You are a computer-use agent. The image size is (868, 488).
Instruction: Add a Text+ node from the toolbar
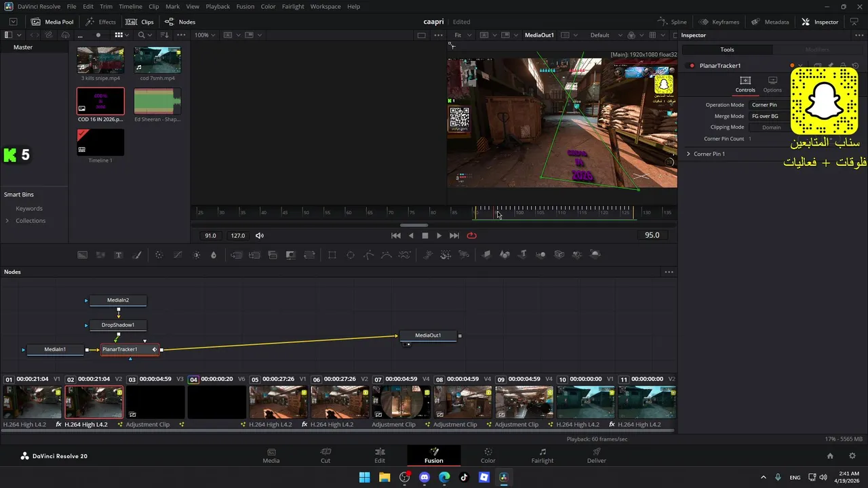tap(118, 255)
